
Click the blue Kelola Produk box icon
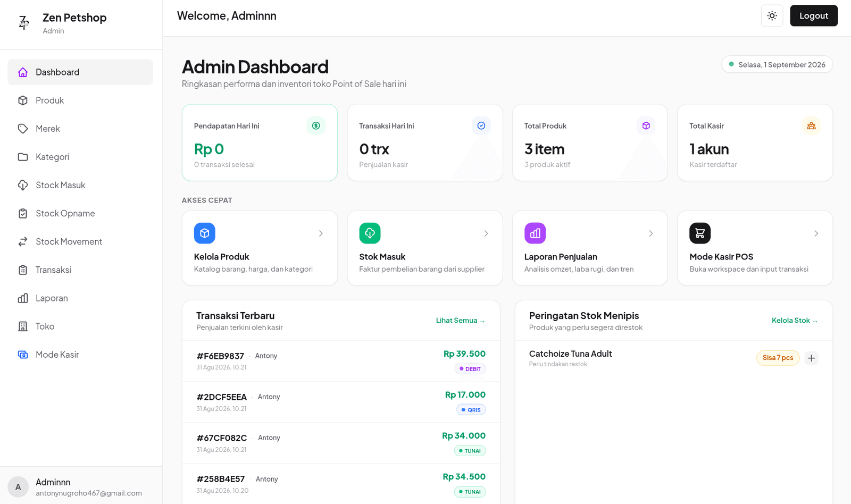coord(205,233)
